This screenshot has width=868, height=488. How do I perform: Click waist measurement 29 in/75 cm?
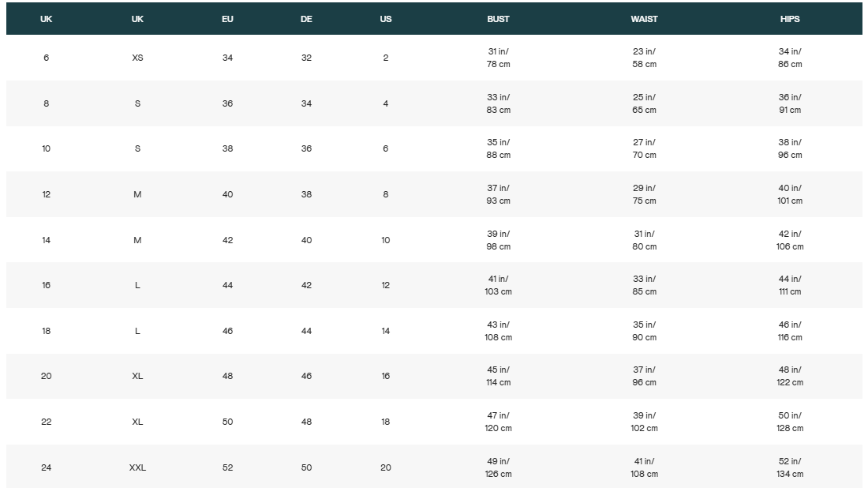click(644, 194)
